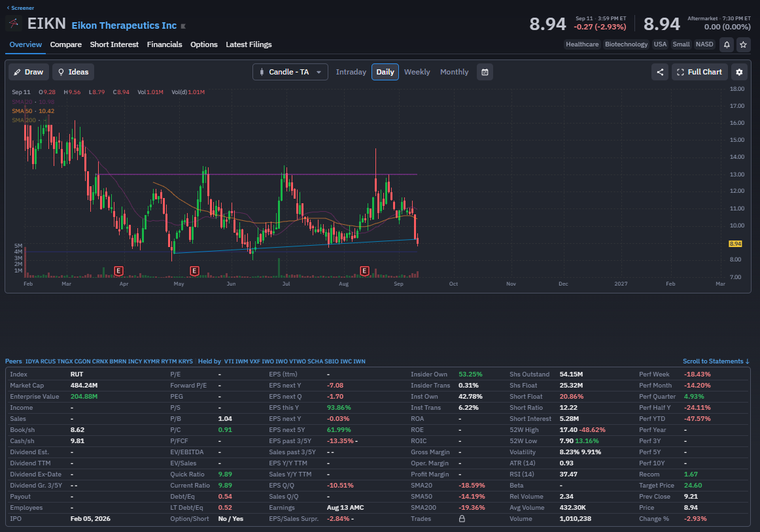
Task: Click the Trades lock icon
Action: tap(462, 518)
